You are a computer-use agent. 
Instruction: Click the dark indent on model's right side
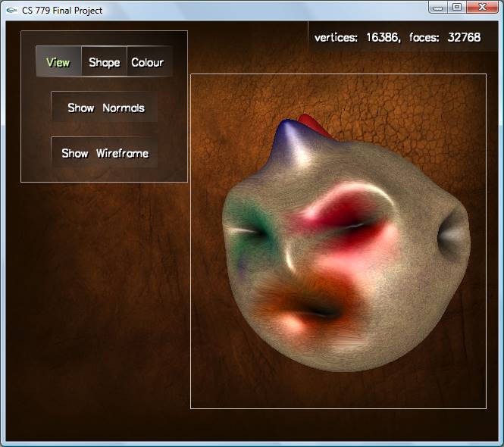point(453,231)
